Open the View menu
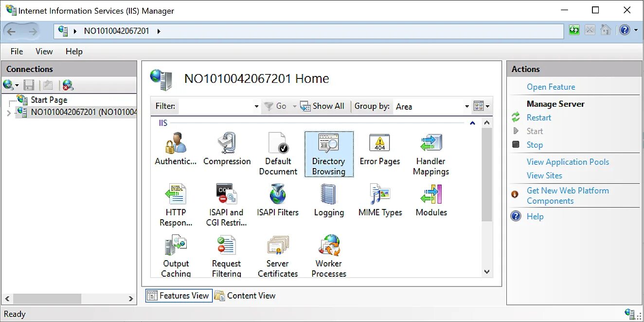 [44, 51]
